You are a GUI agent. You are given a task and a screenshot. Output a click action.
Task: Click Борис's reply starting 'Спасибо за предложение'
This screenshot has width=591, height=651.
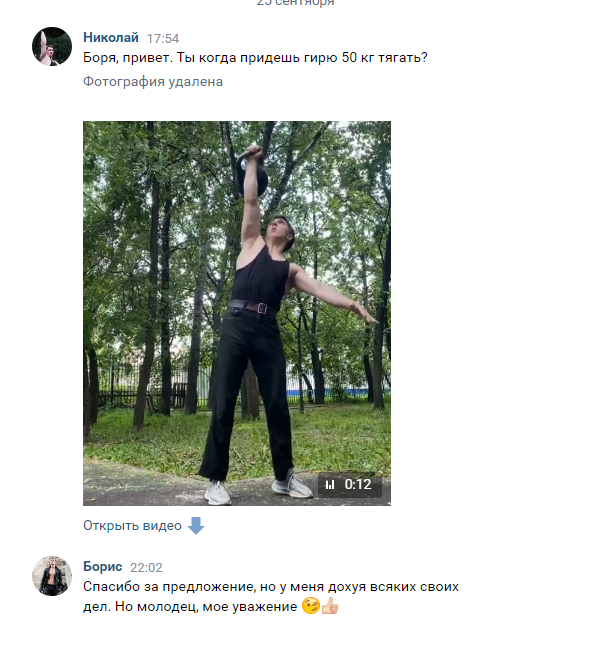[x=271, y=597]
